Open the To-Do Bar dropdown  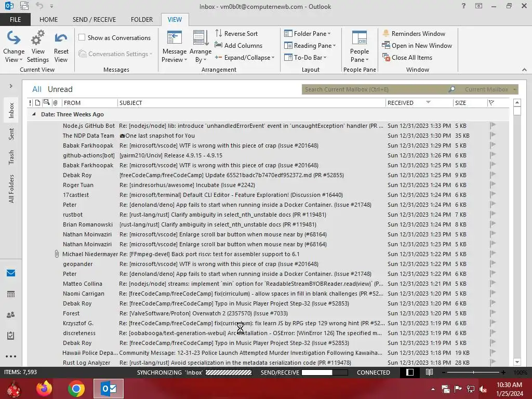click(x=305, y=58)
